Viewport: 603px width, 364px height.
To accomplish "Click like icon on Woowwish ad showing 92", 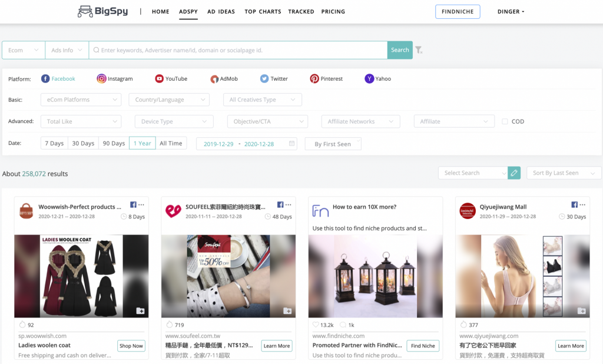I will 22,325.
